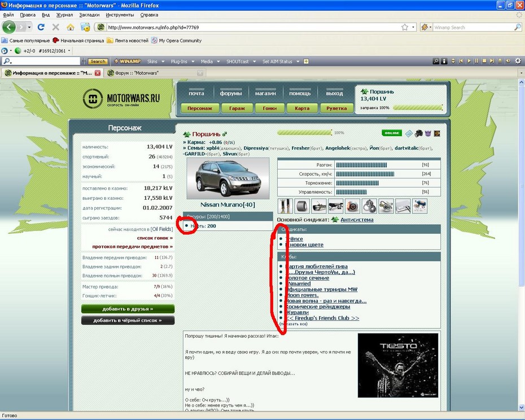
Task: Click the Winamp logo on the toolbar
Action: coord(127,62)
